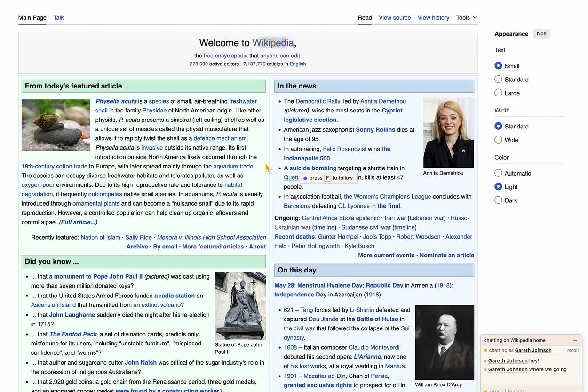Focus the 'press / to chat' input

(531, 390)
